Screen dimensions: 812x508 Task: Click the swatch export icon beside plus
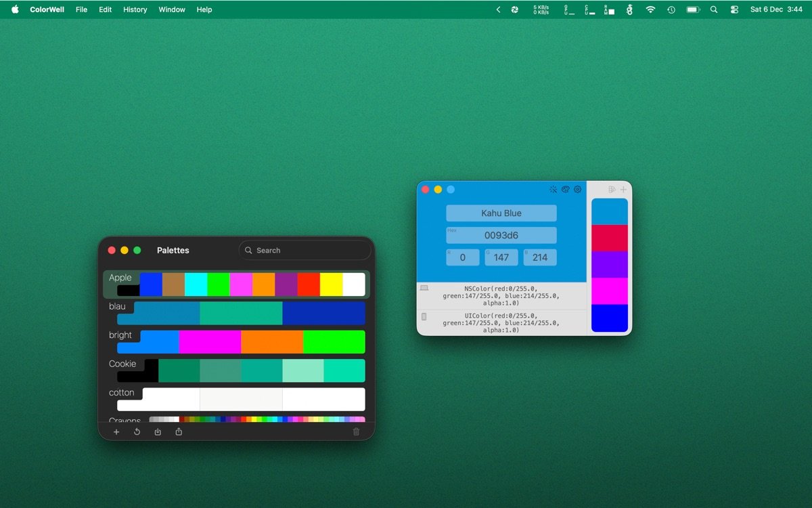(612, 190)
